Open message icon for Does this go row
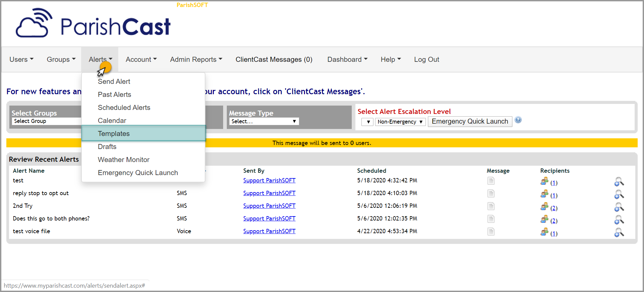The height and width of the screenshot is (292, 644). [491, 219]
